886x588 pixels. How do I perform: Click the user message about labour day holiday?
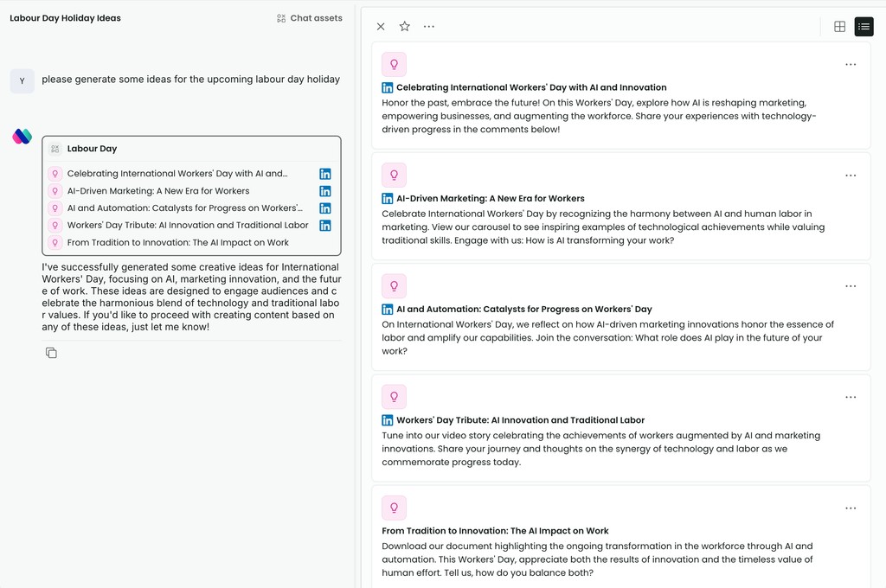coord(191,79)
